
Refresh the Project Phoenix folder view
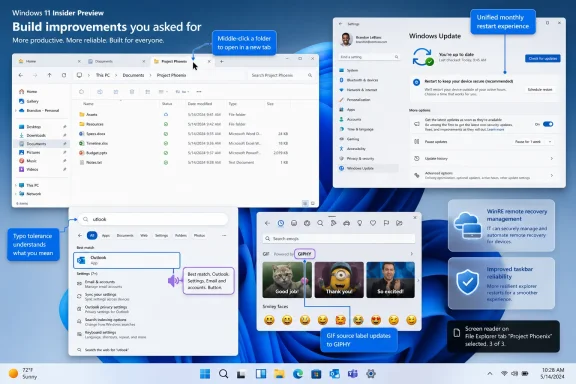64,75
